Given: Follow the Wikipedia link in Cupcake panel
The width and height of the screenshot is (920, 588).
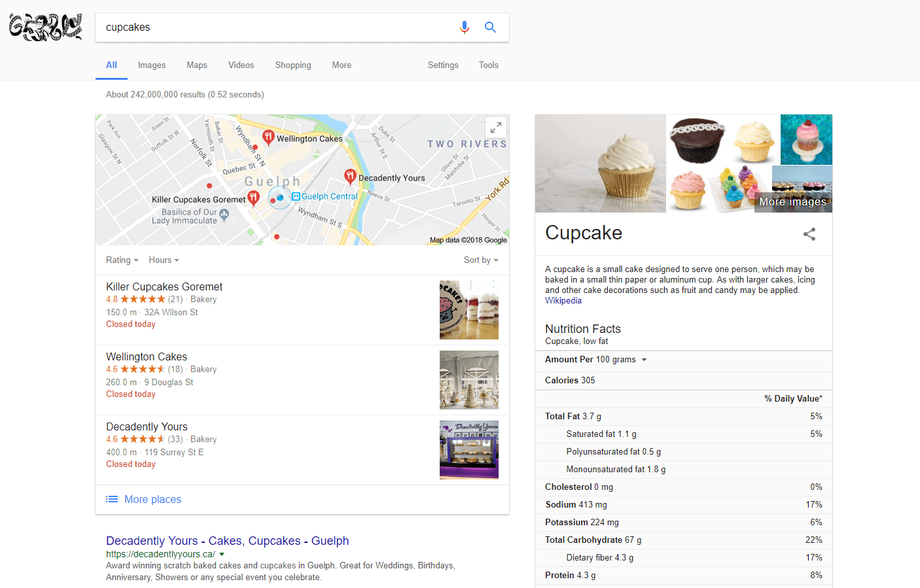Looking at the screenshot, I should tap(563, 301).
